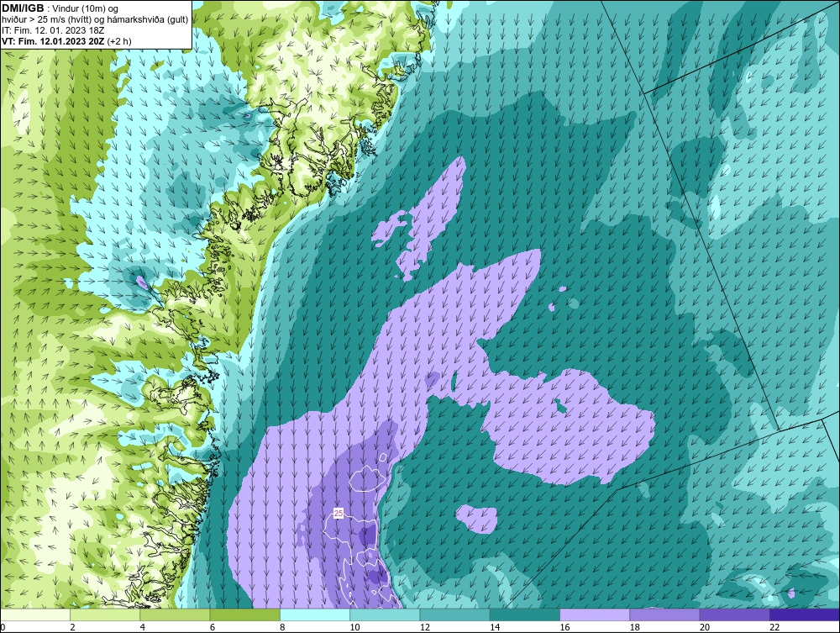Click legend scale value 8
The width and height of the screenshot is (840, 633).
282,628
